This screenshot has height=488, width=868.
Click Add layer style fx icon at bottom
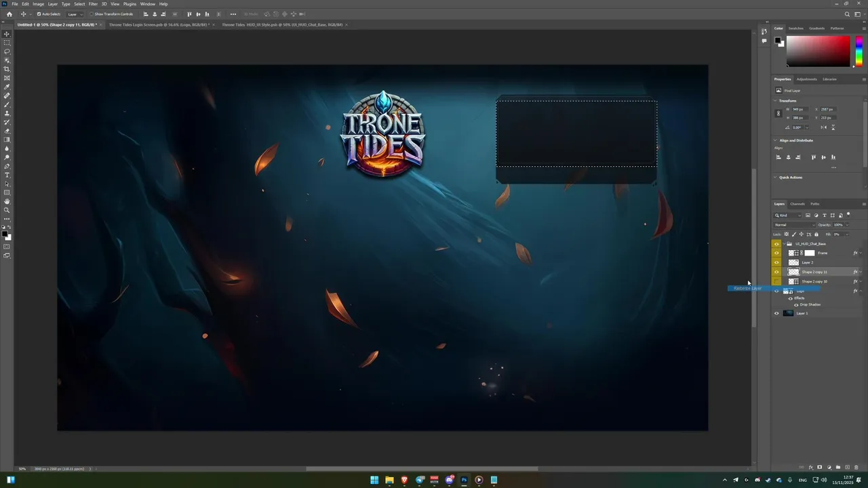click(811, 467)
